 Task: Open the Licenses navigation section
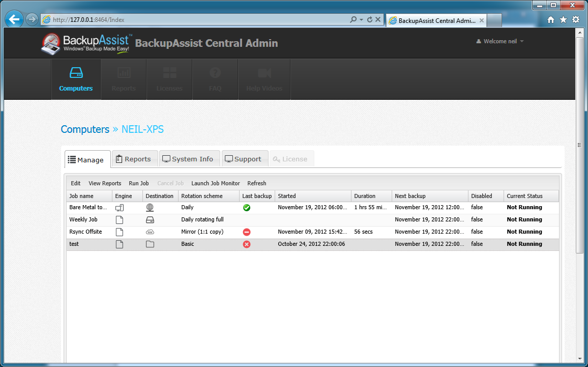point(169,79)
